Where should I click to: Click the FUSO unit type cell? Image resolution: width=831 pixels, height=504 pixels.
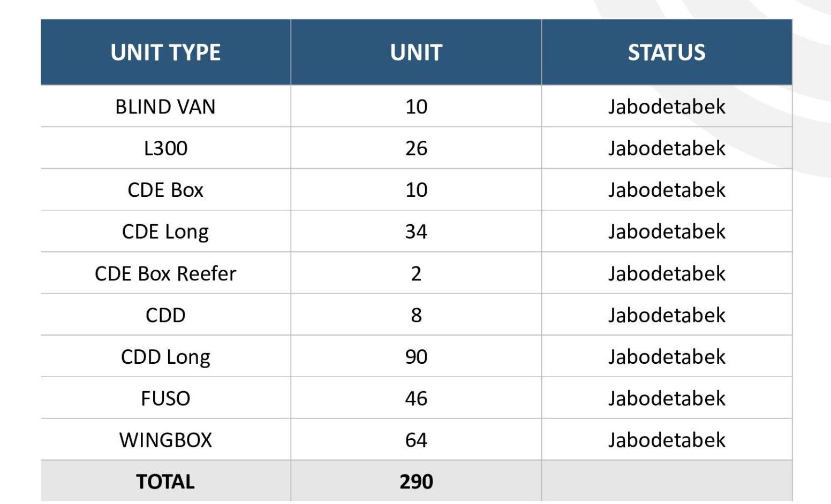point(165,399)
